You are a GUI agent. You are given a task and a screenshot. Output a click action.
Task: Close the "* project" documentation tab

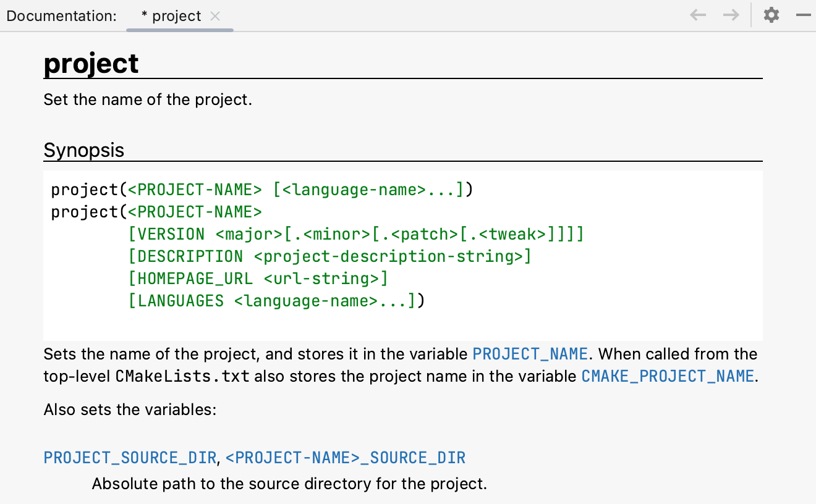coord(215,16)
